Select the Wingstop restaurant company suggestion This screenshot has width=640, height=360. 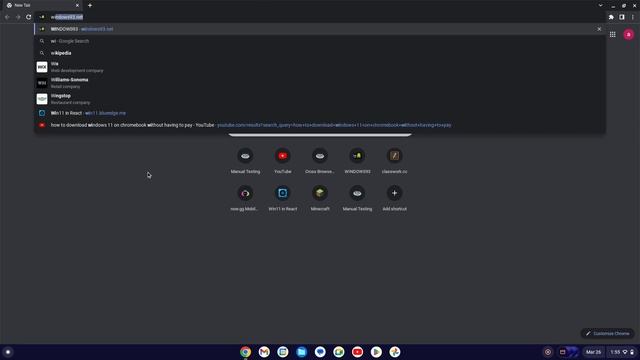tap(320, 99)
